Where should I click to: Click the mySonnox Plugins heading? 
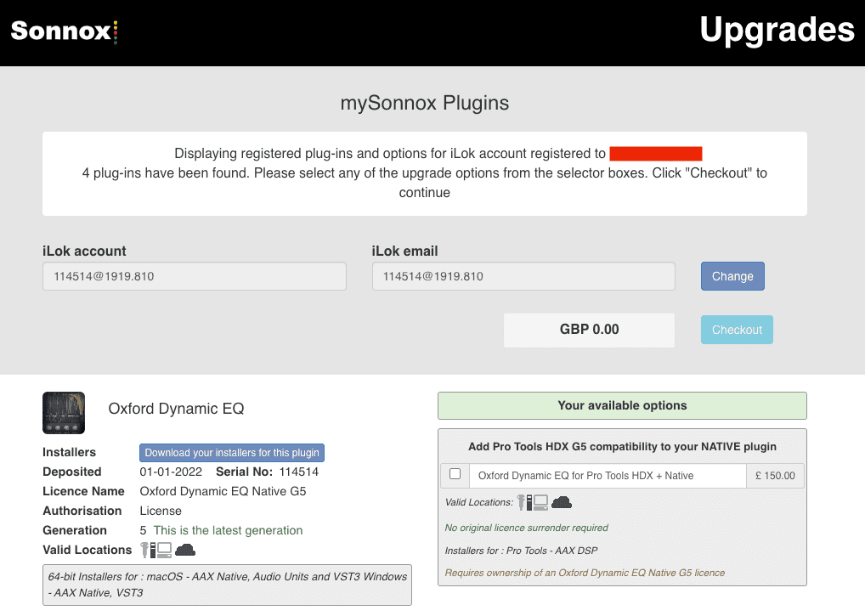click(x=425, y=103)
